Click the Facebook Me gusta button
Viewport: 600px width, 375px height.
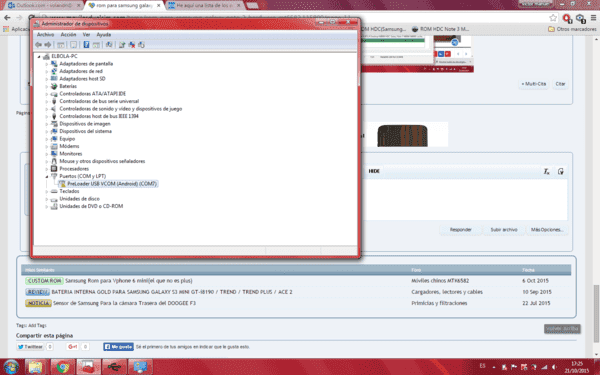(118, 347)
